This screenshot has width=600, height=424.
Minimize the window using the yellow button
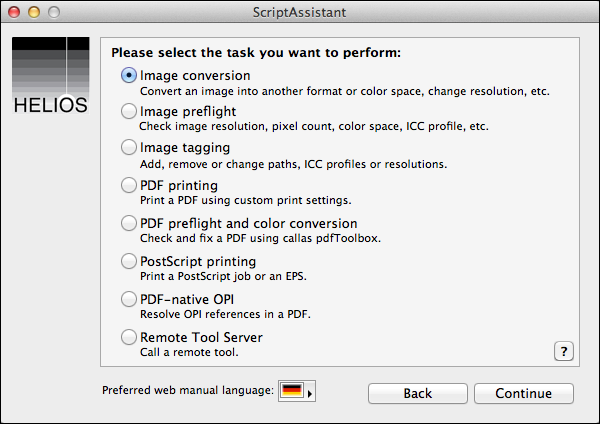34,12
